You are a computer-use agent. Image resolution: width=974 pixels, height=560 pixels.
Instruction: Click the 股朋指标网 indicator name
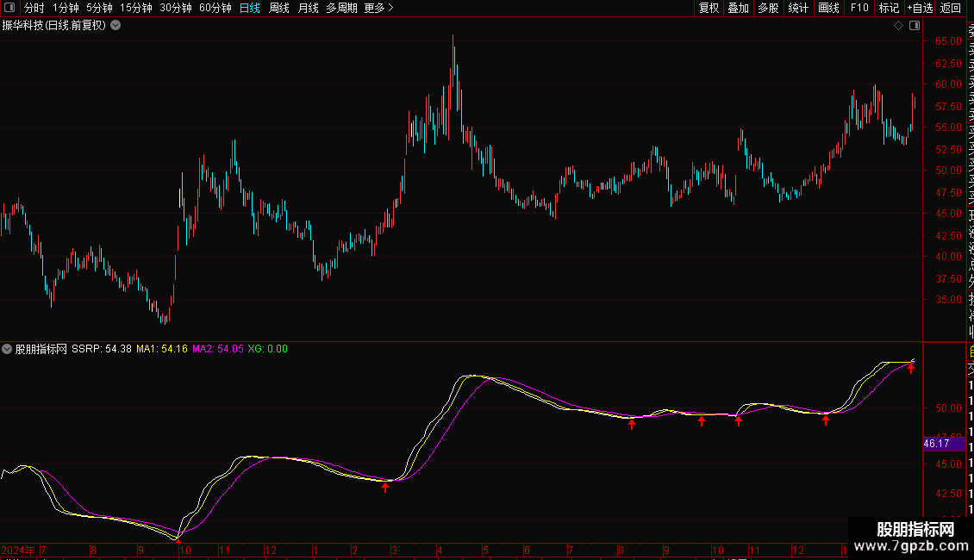(x=41, y=349)
